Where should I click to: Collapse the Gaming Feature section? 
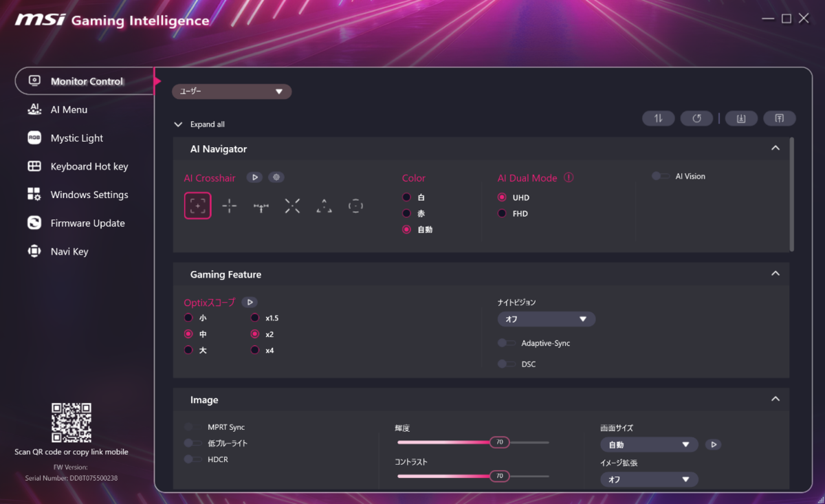coord(775,274)
